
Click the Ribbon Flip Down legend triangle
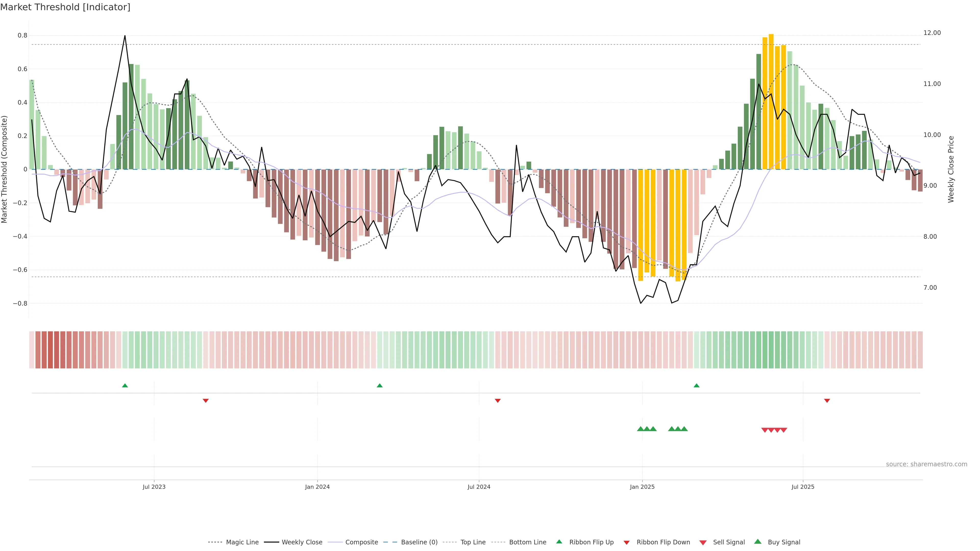tap(627, 543)
